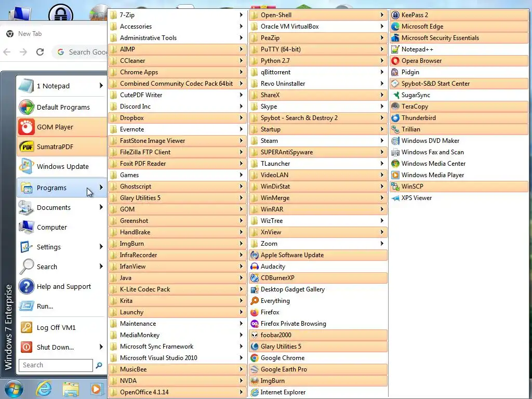Expand Administrative Tools folder
Viewport: 532px width, 399px height.
click(x=178, y=38)
